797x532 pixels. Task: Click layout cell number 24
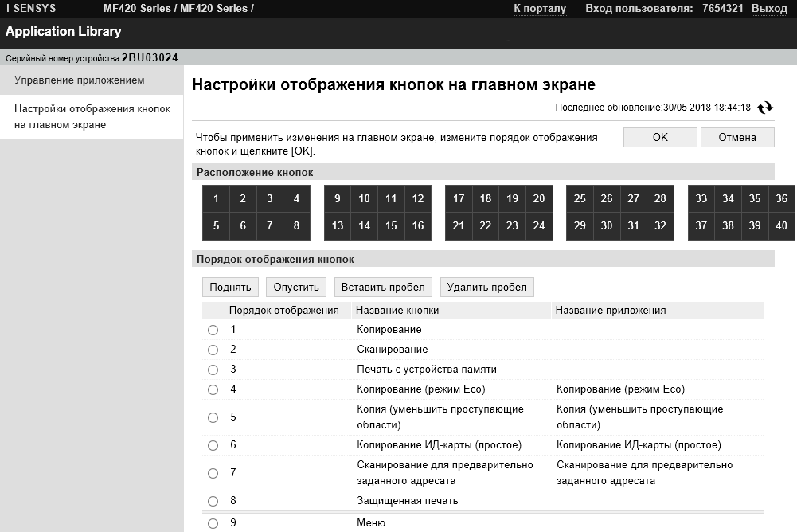pyautogui.click(x=539, y=226)
